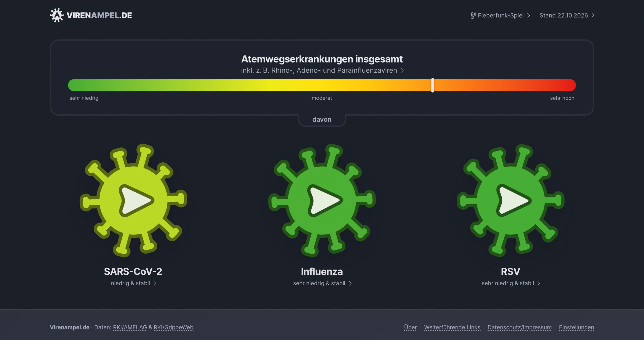
Task: Click the thermometer icon beside Fieberfunk-Spiel
Action: (473, 15)
